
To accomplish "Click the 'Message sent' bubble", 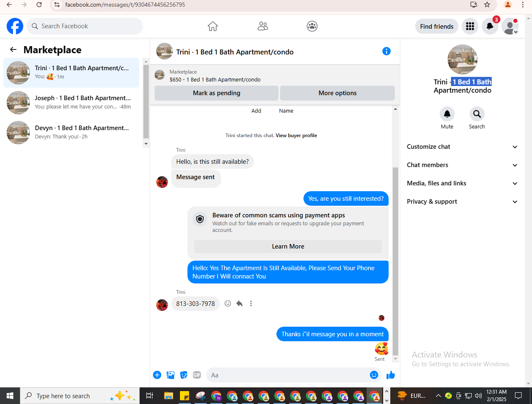I will (x=196, y=178).
